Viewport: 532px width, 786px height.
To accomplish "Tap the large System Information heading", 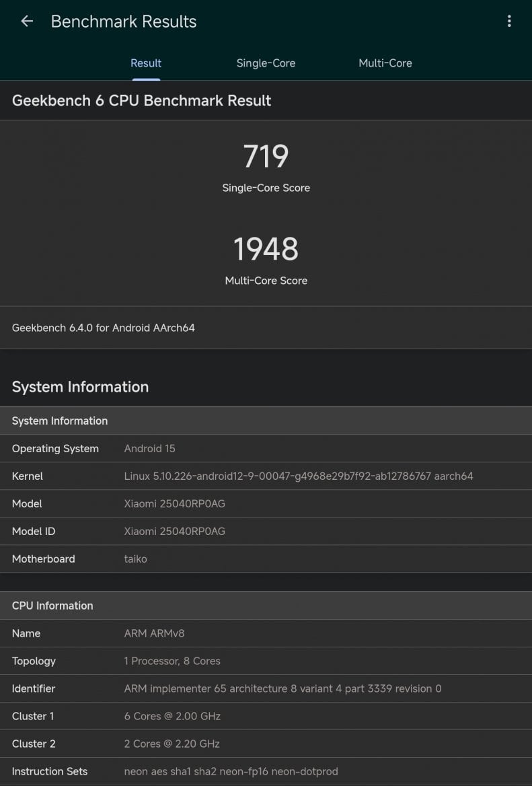I will click(x=80, y=387).
